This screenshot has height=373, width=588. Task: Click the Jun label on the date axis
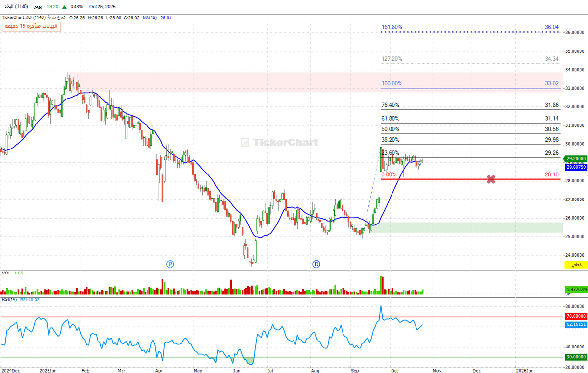pyautogui.click(x=237, y=371)
